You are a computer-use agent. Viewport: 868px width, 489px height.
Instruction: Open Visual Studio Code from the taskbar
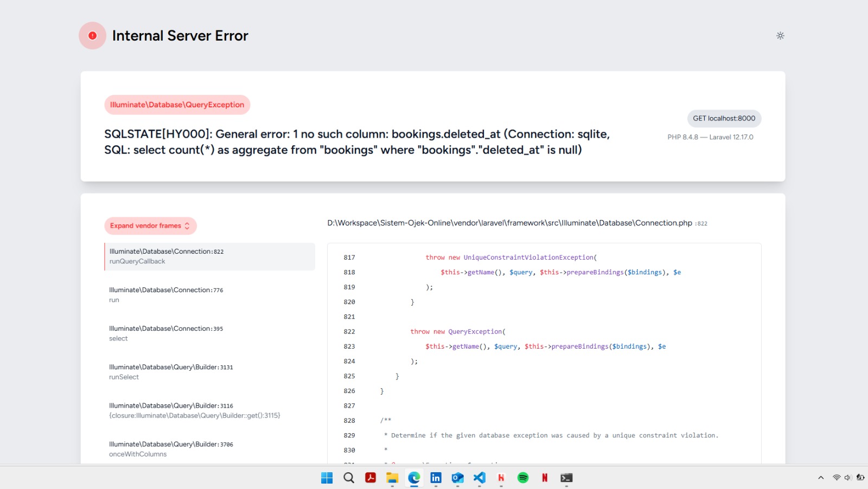[479, 478]
